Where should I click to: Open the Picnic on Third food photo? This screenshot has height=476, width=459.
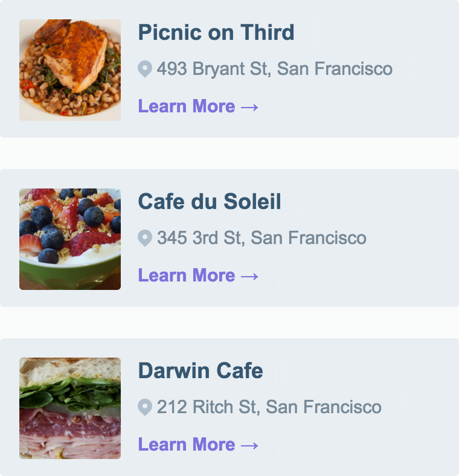pyautogui.click(x=70, y=70)
